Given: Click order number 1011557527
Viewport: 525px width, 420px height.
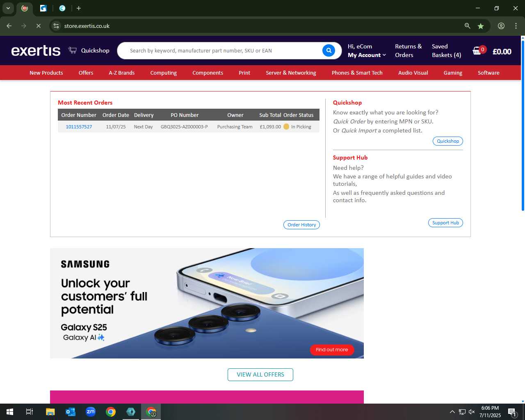Looking at the screenshot, I should tap(79, 127).
